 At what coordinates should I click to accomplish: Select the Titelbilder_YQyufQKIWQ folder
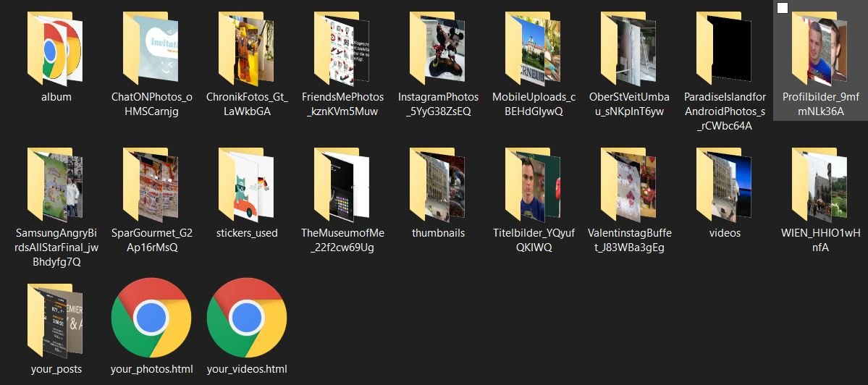point(534,185)
